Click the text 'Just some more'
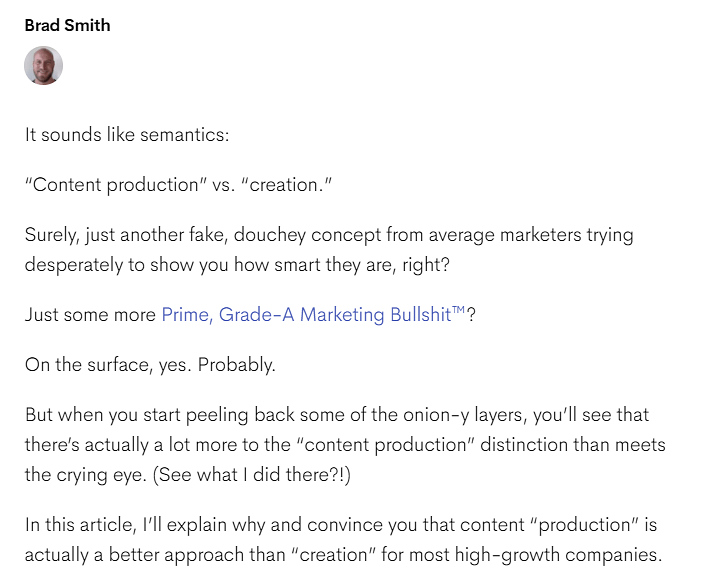Screen dimensions: 711x588 [x=90, y=315]
